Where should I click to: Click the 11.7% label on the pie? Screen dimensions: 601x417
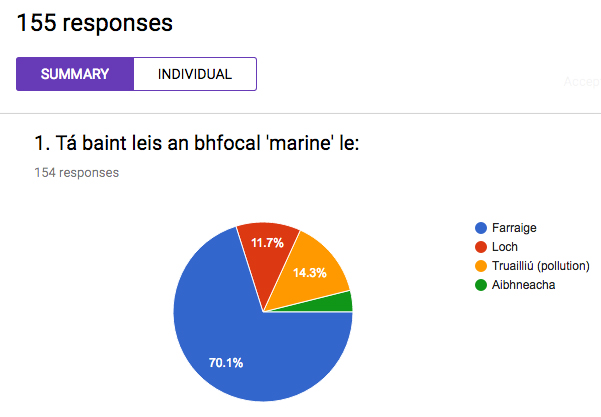(x=267, y=243)
